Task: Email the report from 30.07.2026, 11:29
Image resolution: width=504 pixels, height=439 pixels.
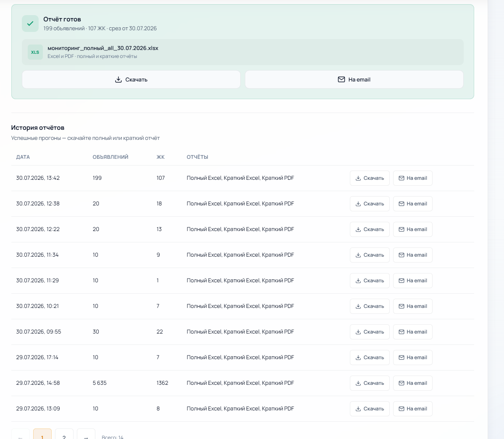Action: [x=413, y=281]
